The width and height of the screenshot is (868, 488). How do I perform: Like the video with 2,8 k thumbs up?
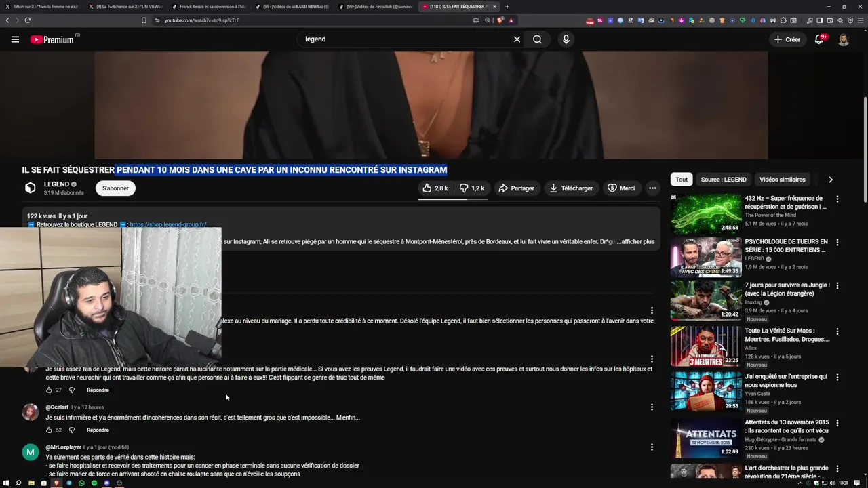435,188
